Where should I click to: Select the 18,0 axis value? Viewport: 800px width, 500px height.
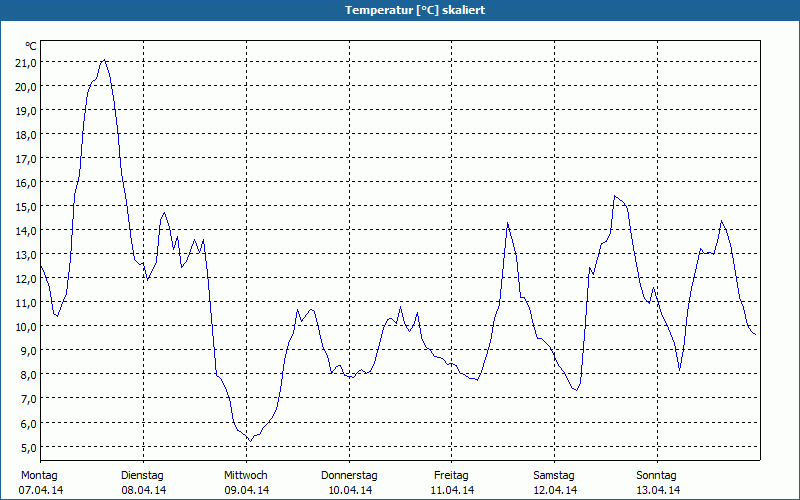coord(26,135)
